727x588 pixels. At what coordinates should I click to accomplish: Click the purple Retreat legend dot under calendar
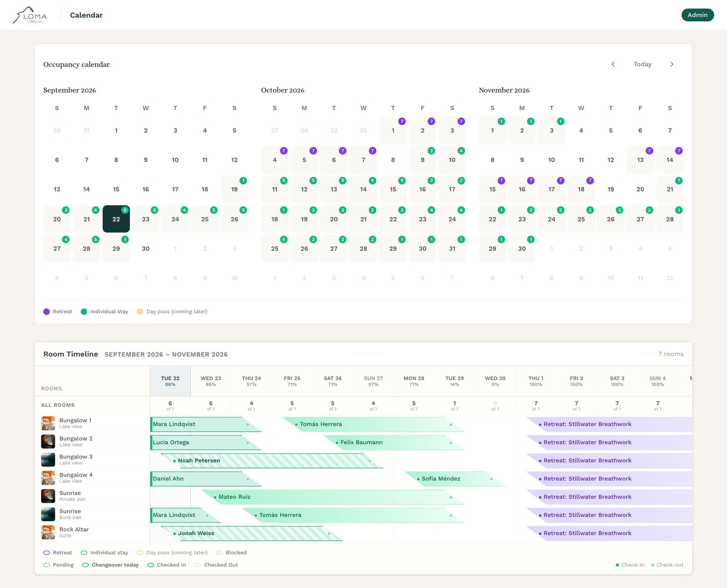pos(46,311)
